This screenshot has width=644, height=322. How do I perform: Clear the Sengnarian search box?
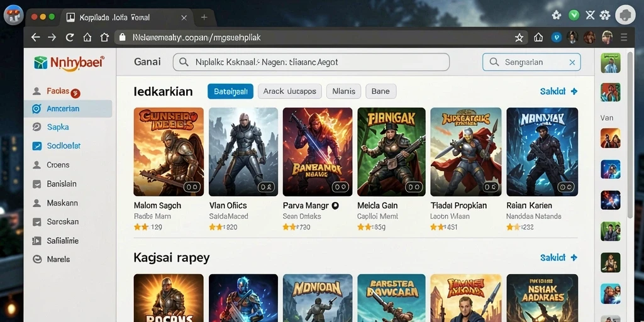pyautogui.click(x=572, y=62)
